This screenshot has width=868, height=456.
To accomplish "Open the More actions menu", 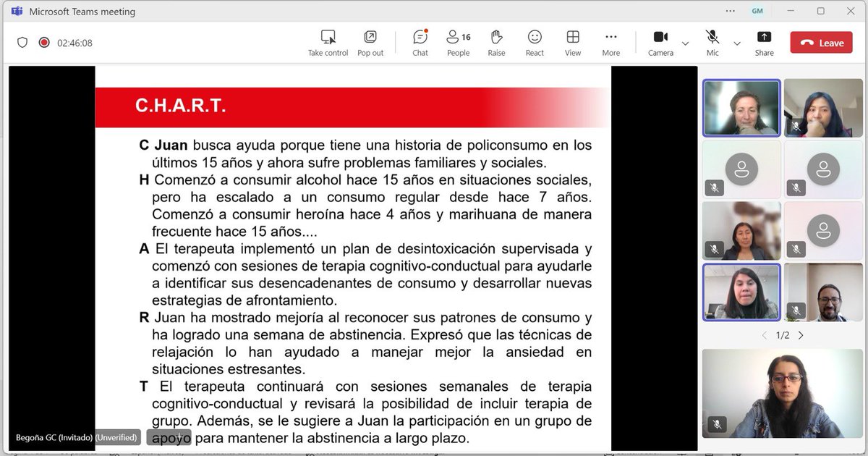I will click(x=611, y=43).
